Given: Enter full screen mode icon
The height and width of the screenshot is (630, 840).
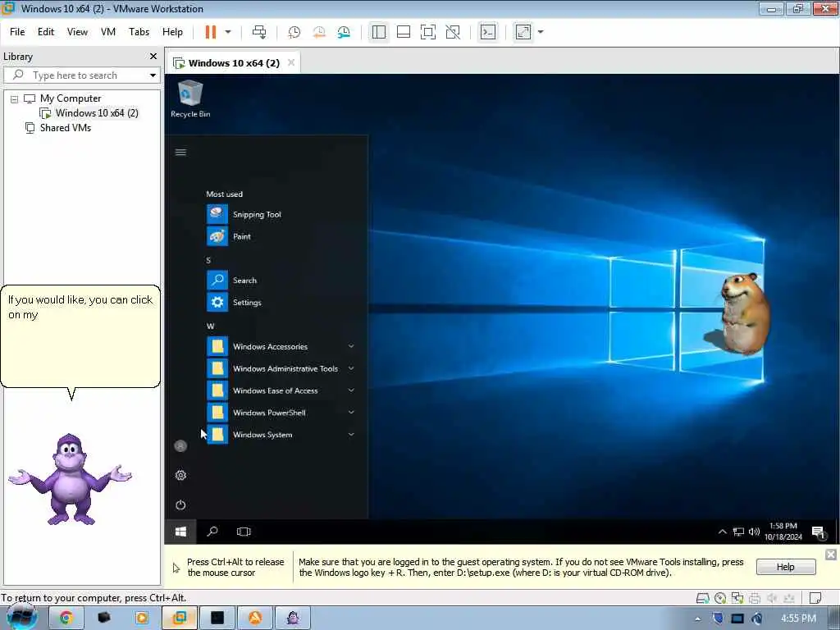Looking at the screenshot, I should click(x=428, y=32).
